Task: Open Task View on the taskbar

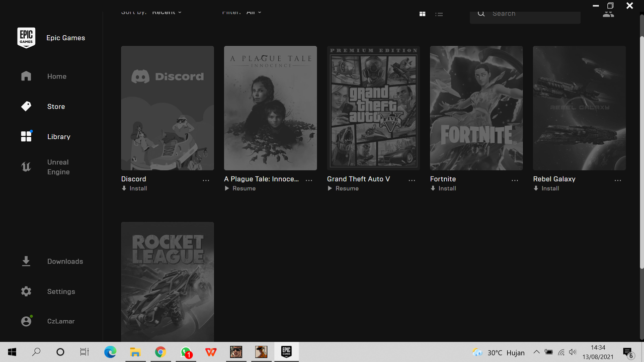Action: (x=85, y=352)
